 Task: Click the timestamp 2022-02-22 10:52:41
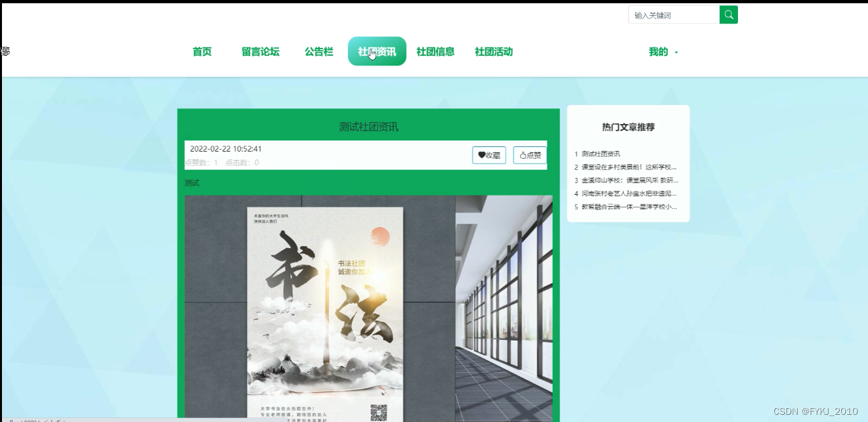226,149
